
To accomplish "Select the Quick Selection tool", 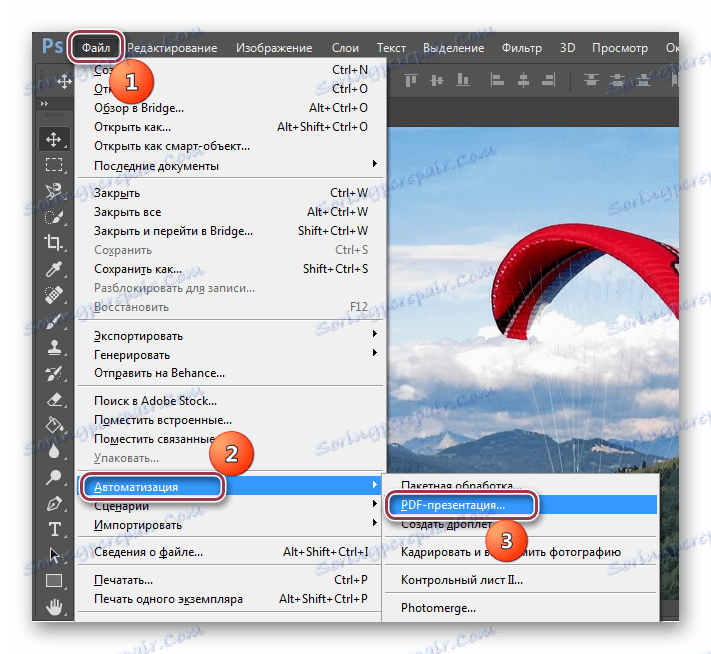I will 54,217.
